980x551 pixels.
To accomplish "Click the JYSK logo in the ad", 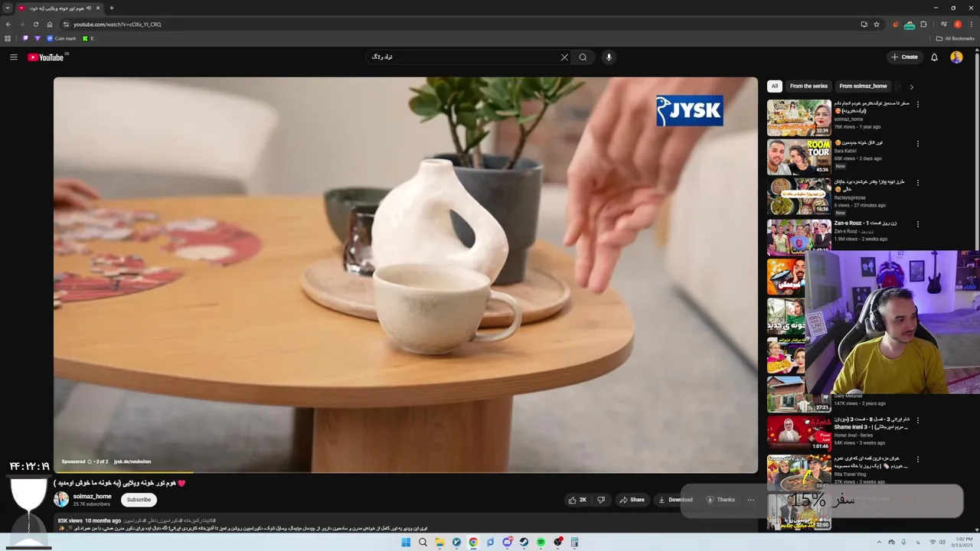I will tap(689, 111).
